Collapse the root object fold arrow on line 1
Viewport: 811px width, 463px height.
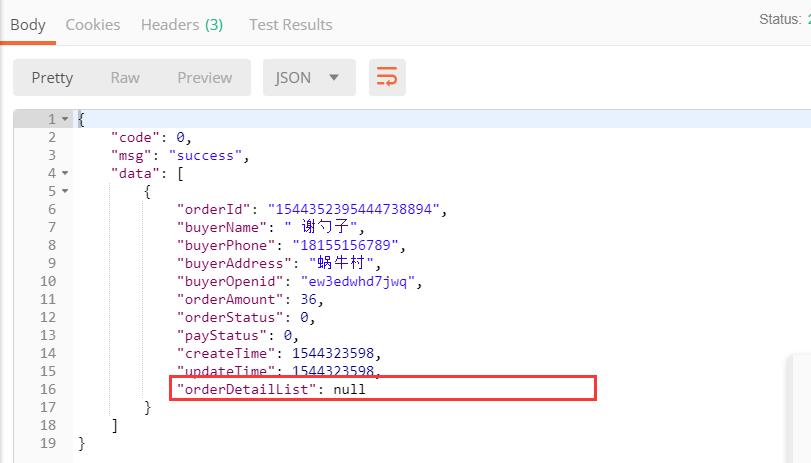65,119
